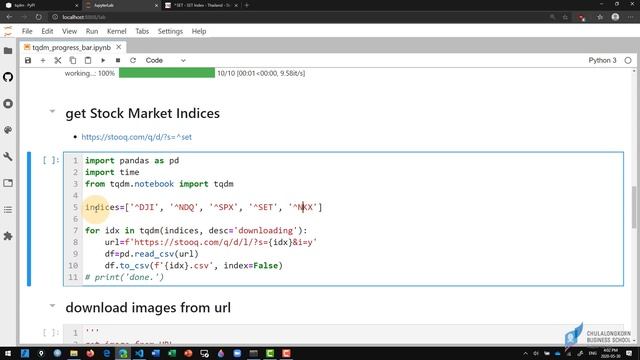Run the selected cell
This screenshot has width=640, height=360.
coord(103,60)
